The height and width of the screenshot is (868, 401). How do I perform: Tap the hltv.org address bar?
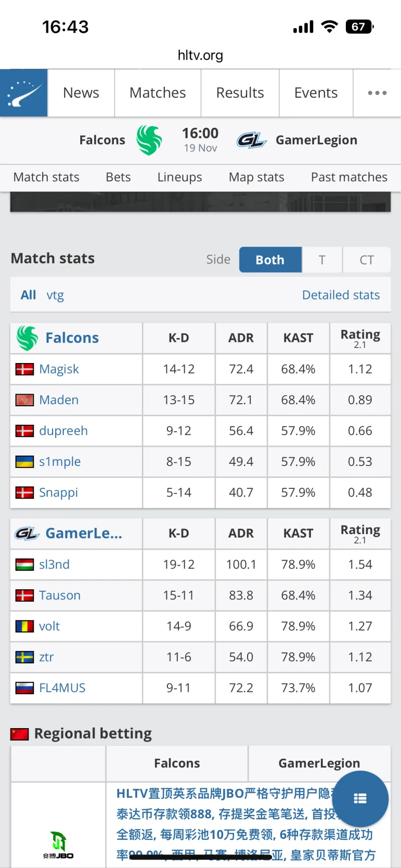[200, 55]
